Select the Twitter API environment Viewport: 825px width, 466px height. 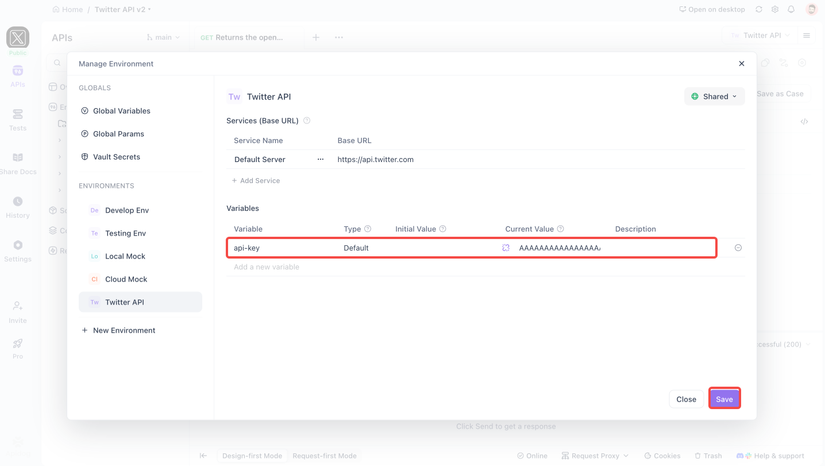(140, 302)
